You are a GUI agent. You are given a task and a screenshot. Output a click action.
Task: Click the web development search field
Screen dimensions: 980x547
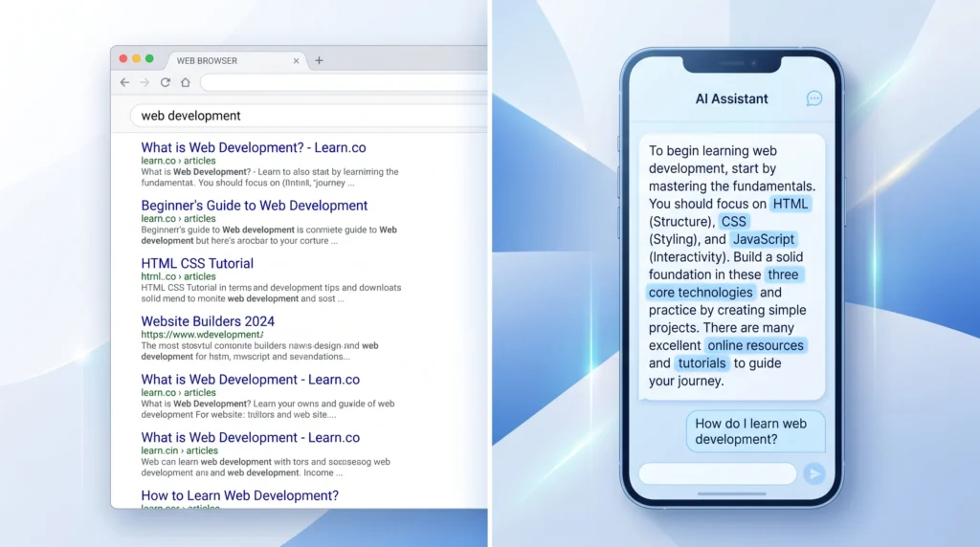click(309, 116)
